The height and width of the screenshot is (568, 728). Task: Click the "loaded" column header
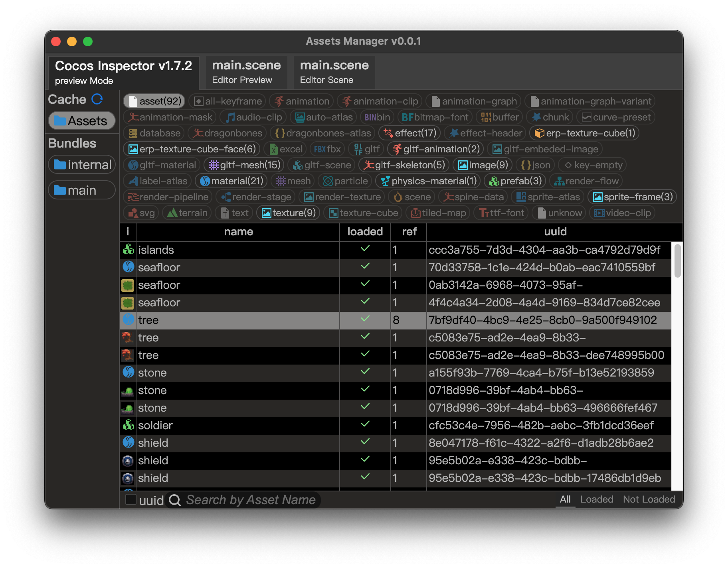[x=365, y=232]
